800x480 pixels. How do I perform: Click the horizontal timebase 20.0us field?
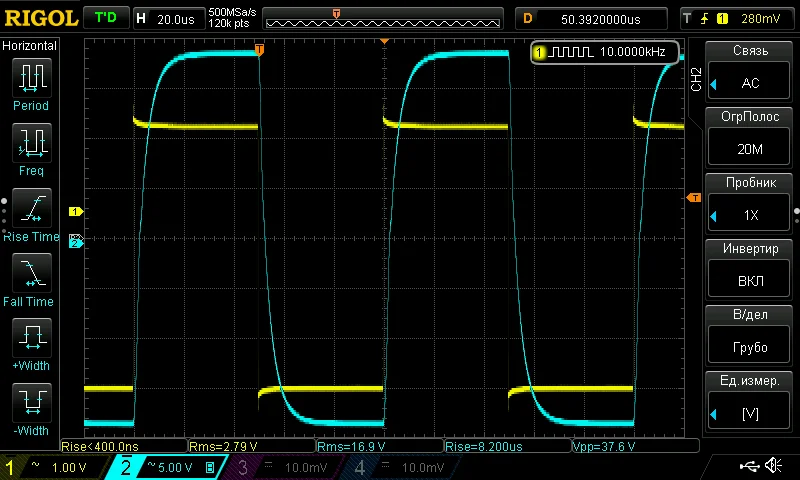(176, 19)
